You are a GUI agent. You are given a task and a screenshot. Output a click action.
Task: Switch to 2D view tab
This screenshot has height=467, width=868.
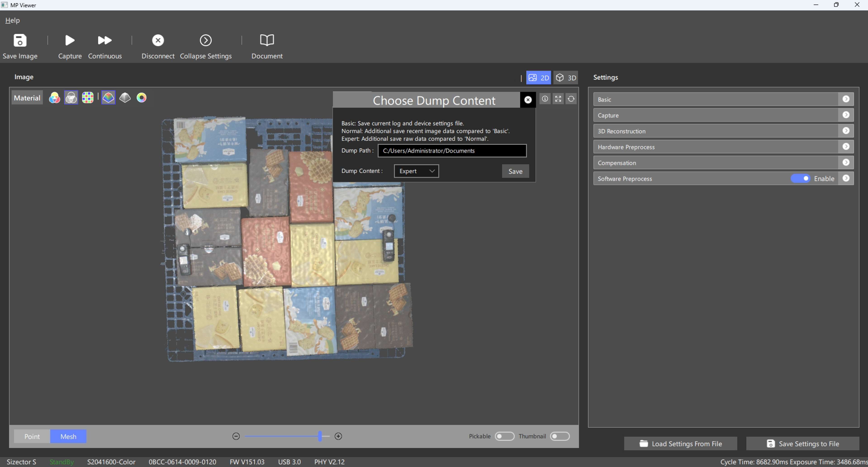tap(538, 78)
